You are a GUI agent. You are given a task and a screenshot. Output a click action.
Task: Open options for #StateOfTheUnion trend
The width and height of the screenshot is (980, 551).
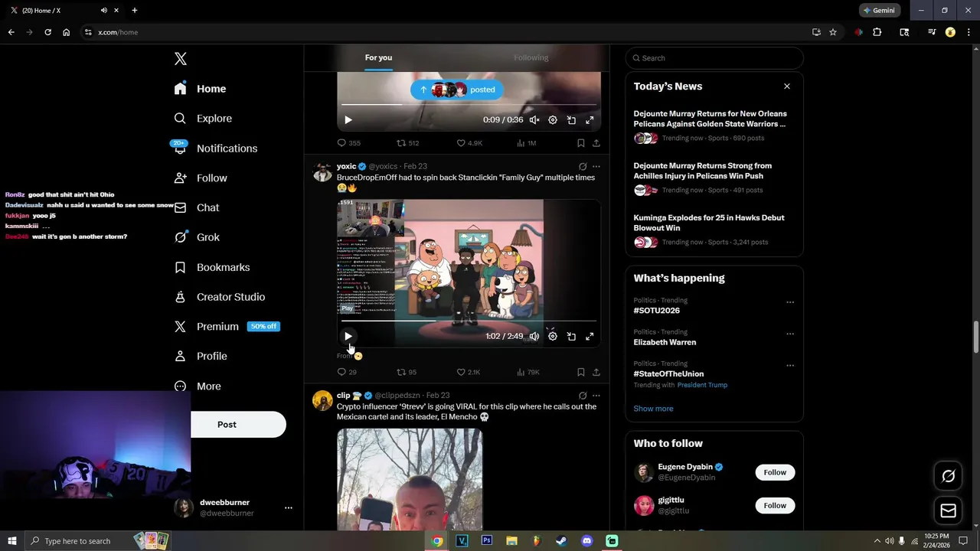(x=790, y=366)
